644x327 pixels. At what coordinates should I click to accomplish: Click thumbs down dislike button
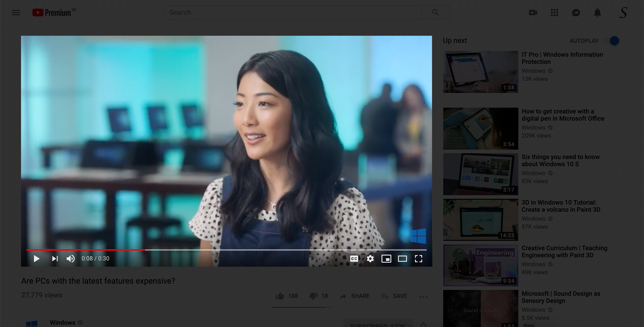click(313, 296)
